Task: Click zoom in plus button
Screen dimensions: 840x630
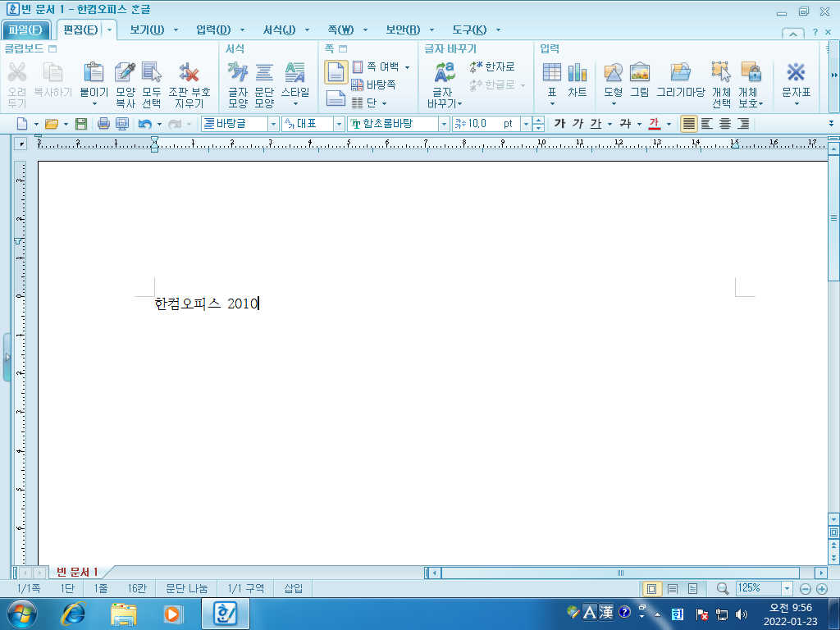Action: [x=822, y=589]
